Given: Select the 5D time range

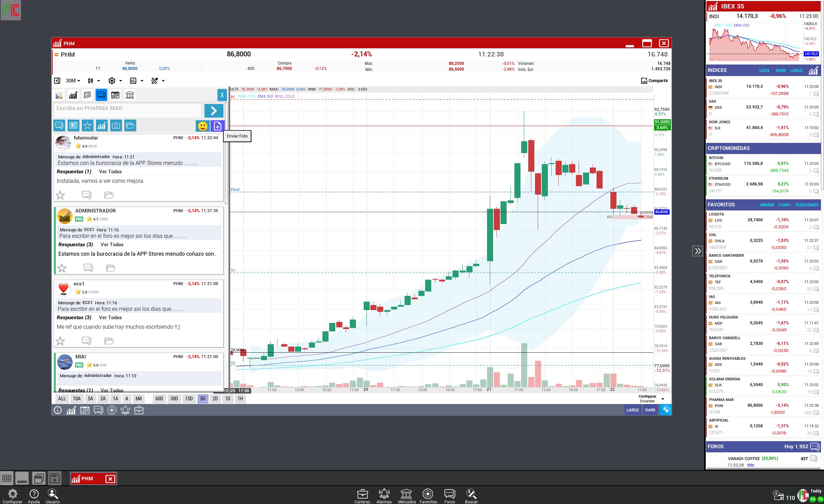Looking at the screenshot, I should click(x=202, y=399).
